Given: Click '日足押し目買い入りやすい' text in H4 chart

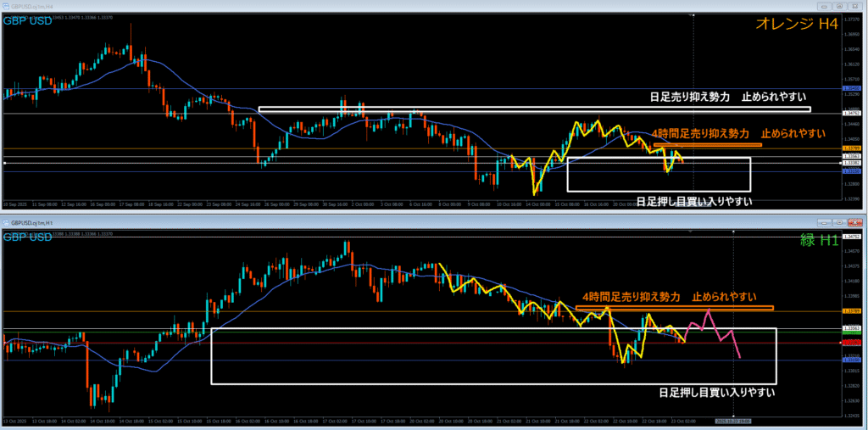Looking at the screenshot, I should [x=694, y=201].
